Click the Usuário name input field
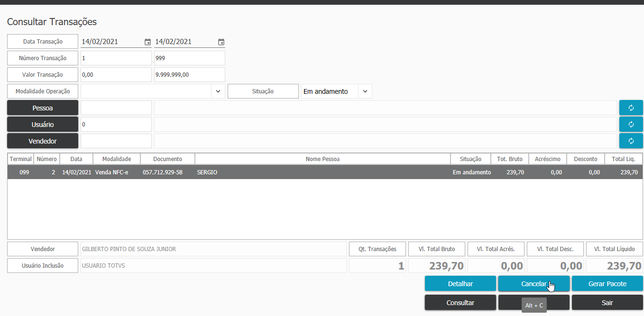 [385, 124]
